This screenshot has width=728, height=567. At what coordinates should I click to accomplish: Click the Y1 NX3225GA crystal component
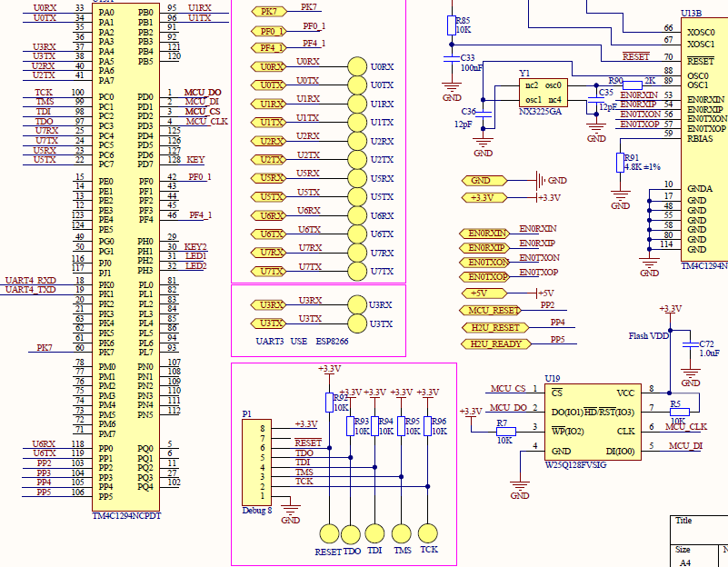[544, 93]
